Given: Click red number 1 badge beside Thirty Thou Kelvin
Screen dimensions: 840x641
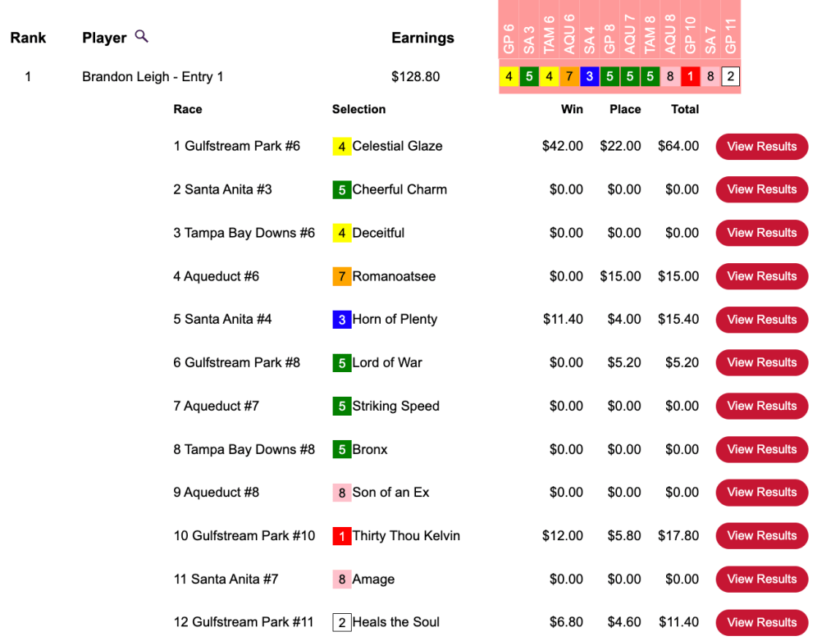Looking at the screenshot, I should point(342,536).
